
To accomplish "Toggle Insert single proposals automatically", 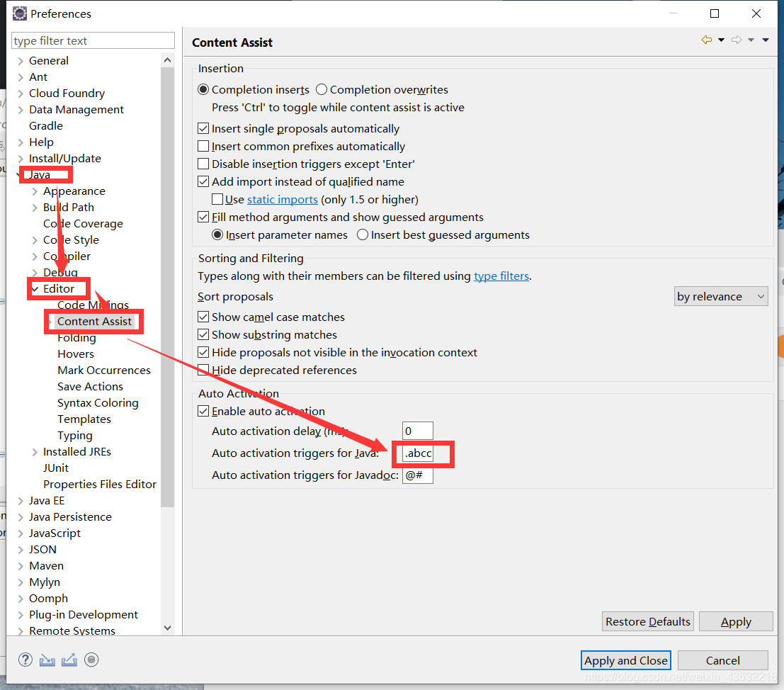I will coord(203,128).
